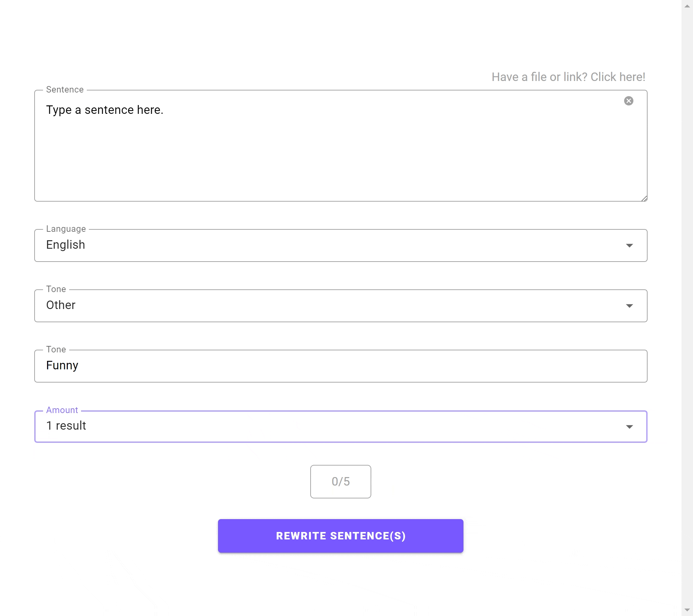Click the arrow in the Other tone selector
This screenshot has width=693, height=616.
tap(629, 306)
